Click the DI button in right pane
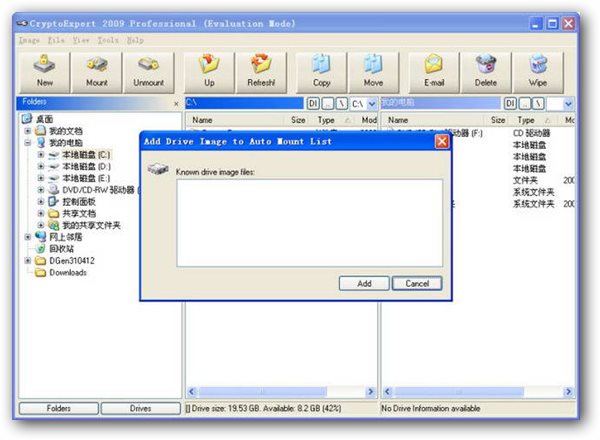Viewport: 600px width, 440px height. [510, 104]
